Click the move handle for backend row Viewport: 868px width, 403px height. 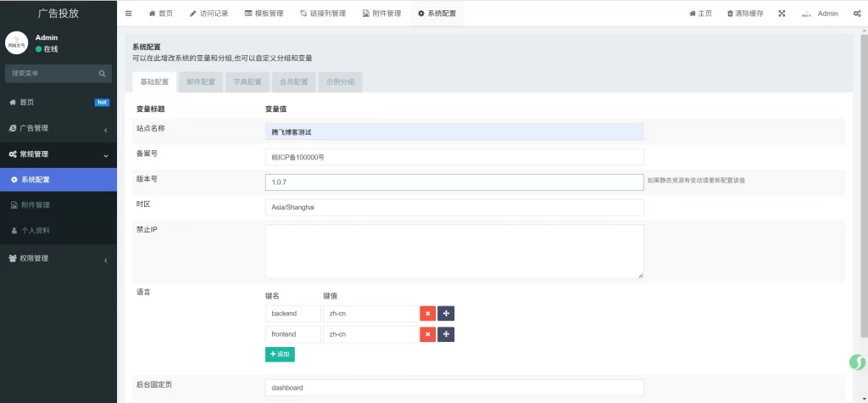pos(446,314)
